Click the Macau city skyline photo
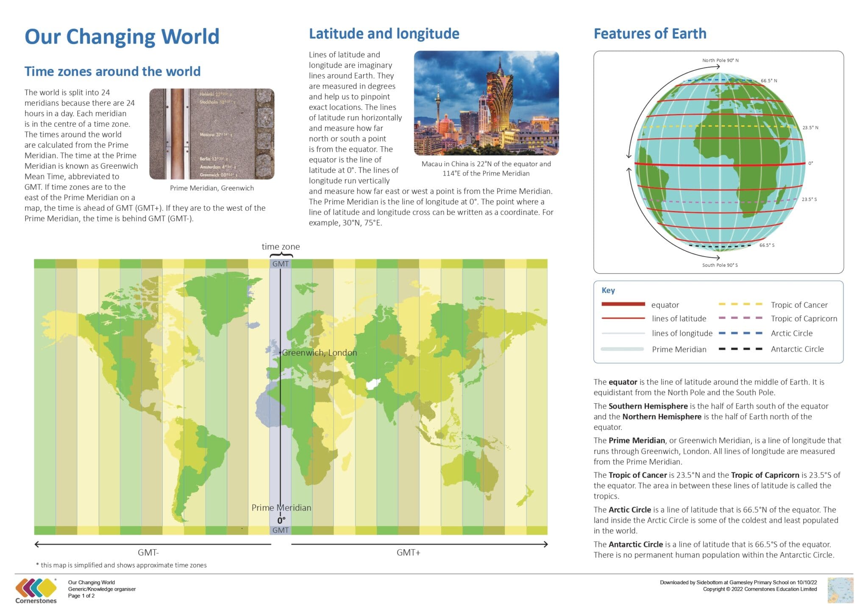This screenshot has height=614, width=868. pyautogui.click(x=486, y=103)
